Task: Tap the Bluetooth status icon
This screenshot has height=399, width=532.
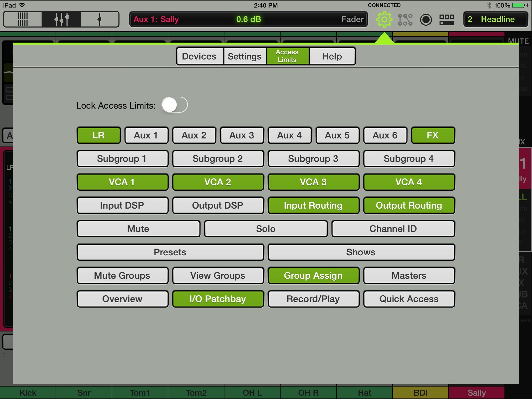Action: click(x=489, y=5)
